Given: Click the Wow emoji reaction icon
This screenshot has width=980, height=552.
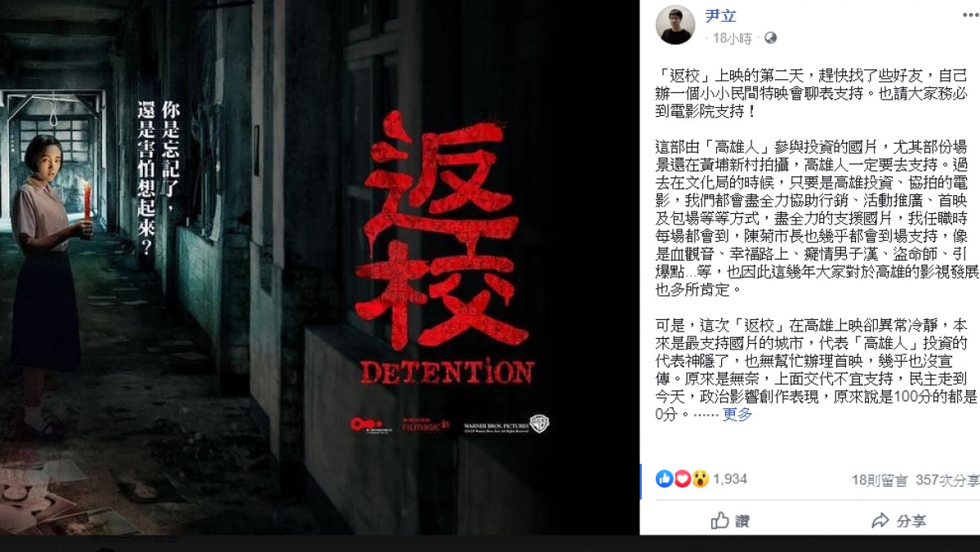Looking at the screenshot, I should click(700, 479).
